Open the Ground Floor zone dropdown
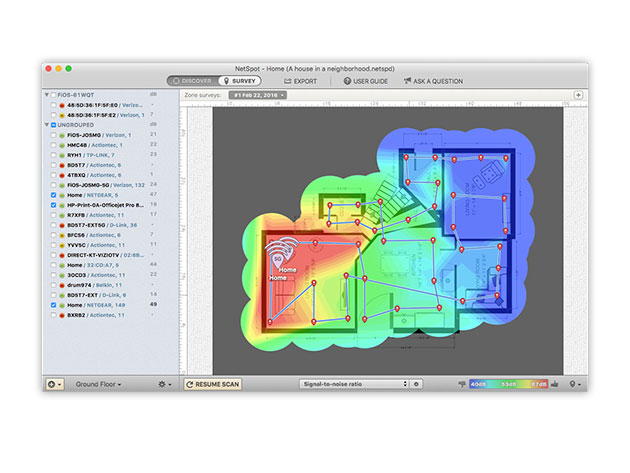 [x=99, y=384]
